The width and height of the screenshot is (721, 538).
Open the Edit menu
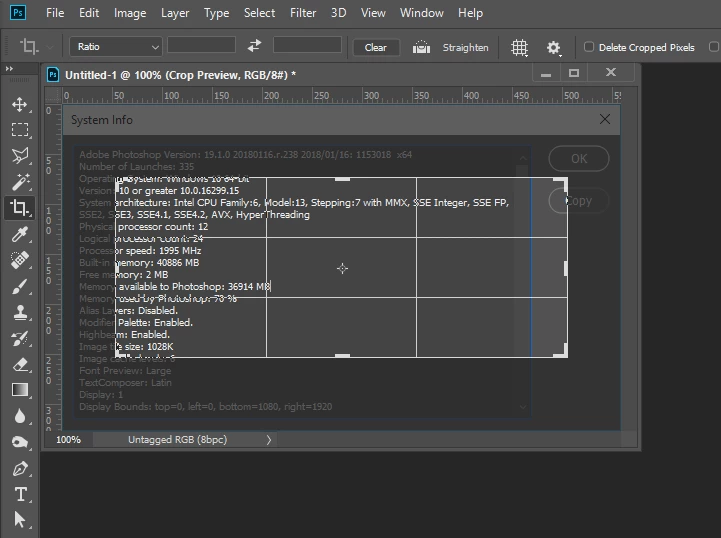pyautogui.click(x=89, y=13)
